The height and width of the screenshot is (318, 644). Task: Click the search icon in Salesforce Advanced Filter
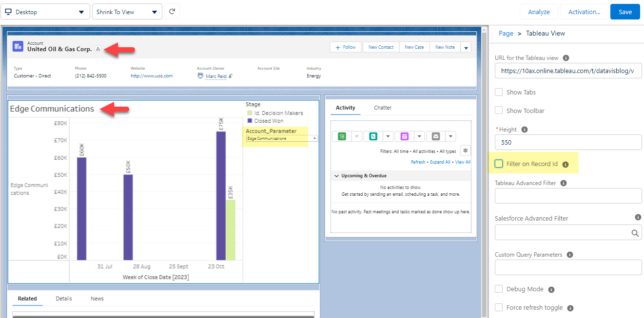[635, 233]
